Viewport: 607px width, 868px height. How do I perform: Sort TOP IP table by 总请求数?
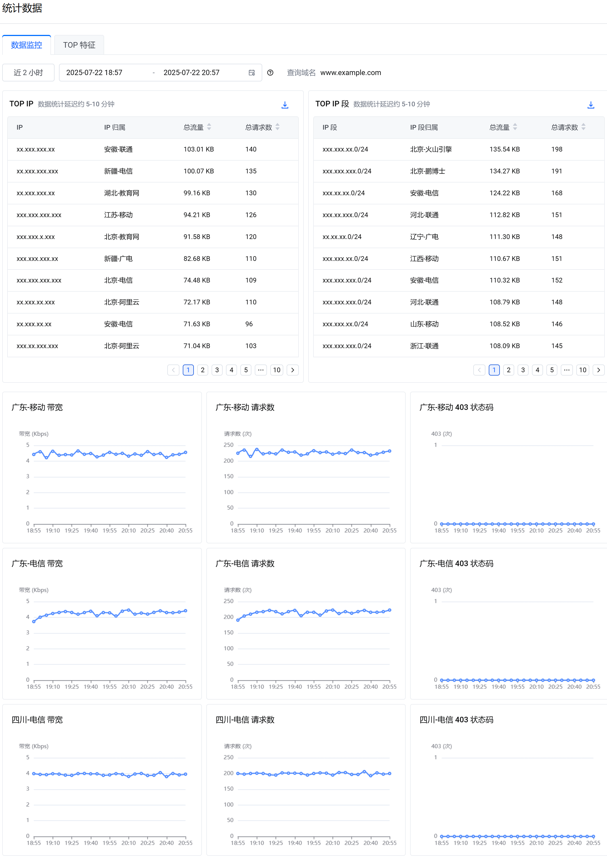coord(277,127)
